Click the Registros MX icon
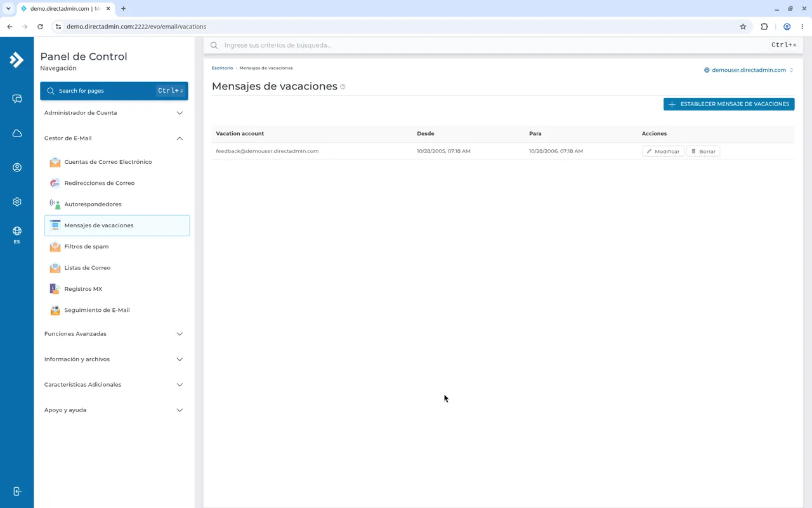The width and height of the screenshot is (812, 508). tap(55, 289)
